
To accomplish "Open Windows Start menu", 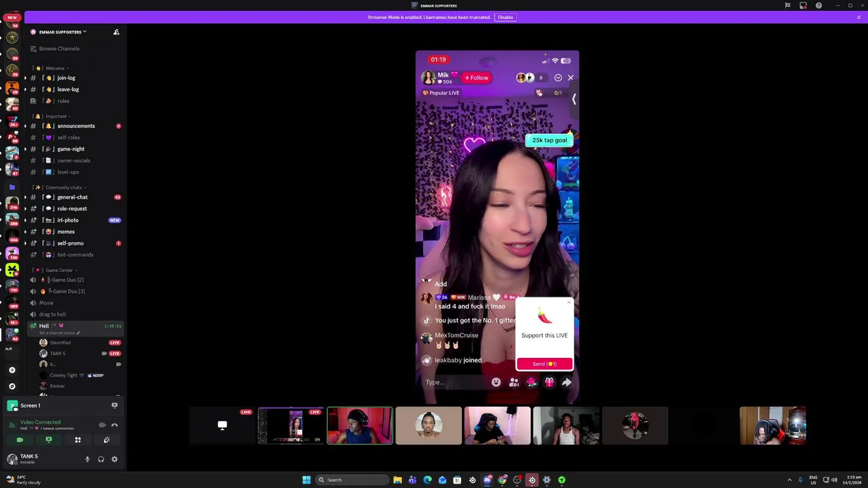I will click(x=307, y=480).
